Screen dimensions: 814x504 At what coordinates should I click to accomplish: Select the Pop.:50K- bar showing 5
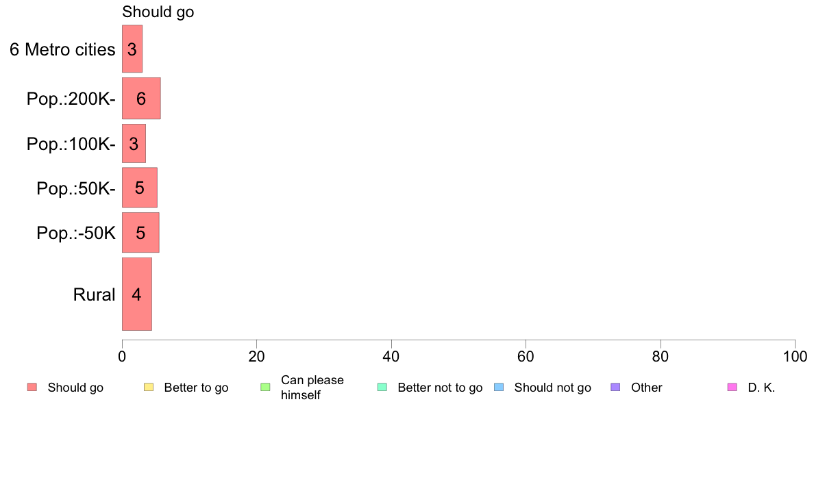pyautogui.click(x=140, y=188)
